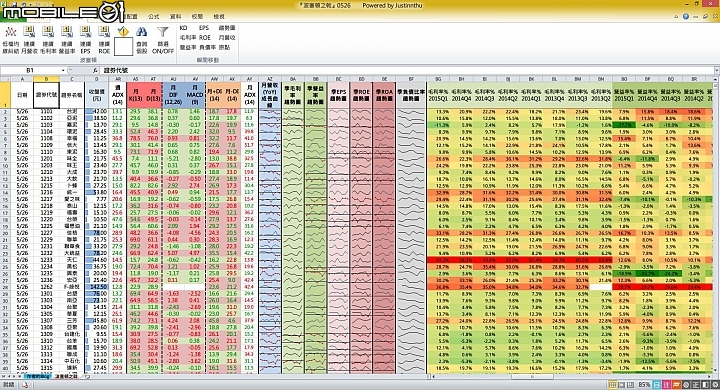Toggle the 篩選 ON/OFF funnel filter
720x390 pixels.
pyautogui.click(x=163, y=40)
